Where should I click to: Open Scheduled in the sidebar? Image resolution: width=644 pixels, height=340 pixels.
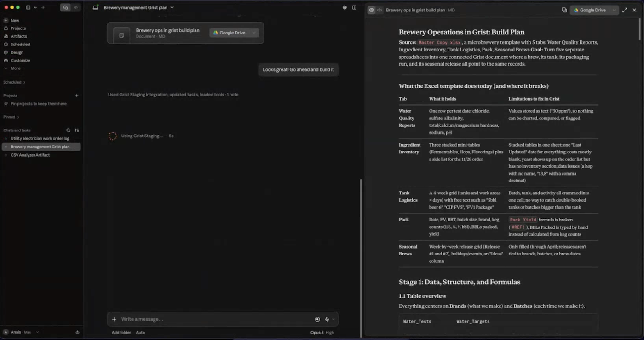pos(17,44)
